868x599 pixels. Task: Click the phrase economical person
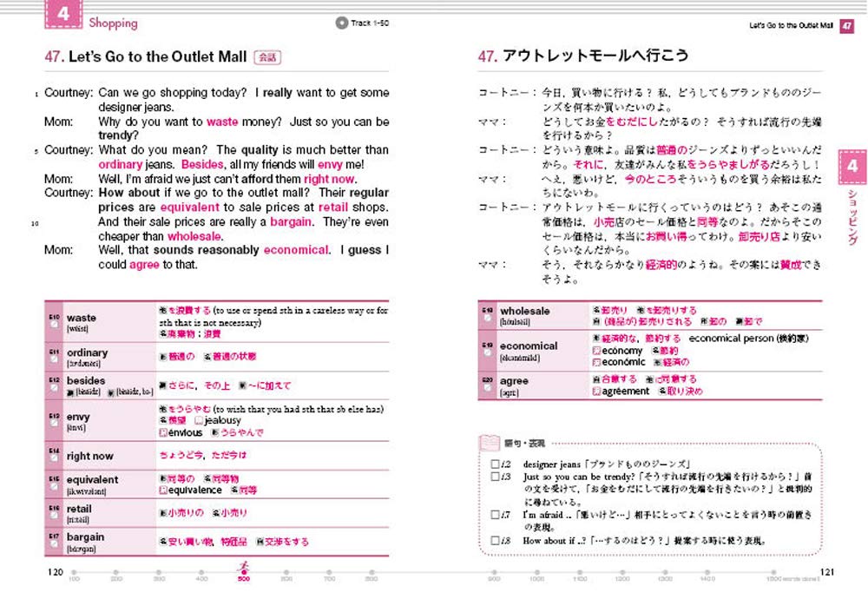point(732,339)
